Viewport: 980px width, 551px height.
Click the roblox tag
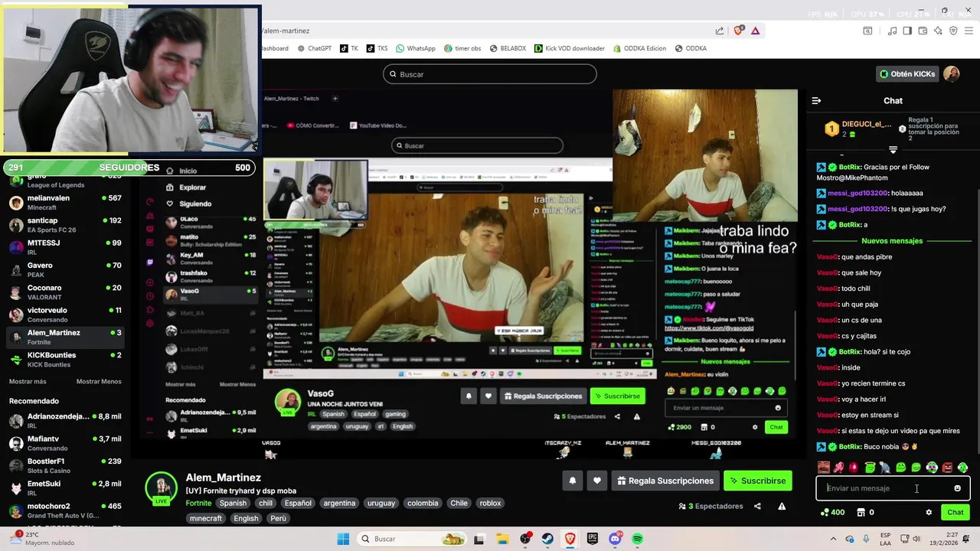click(490, 503)
